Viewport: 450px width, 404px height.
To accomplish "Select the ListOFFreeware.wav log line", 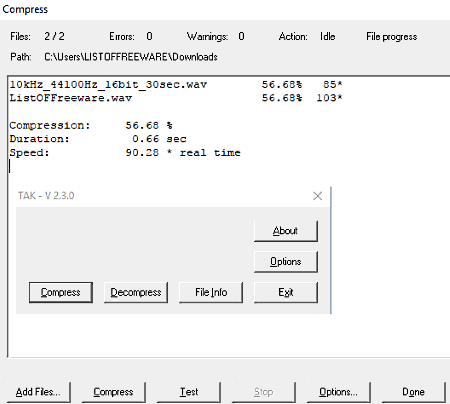I will pos(176,98).
